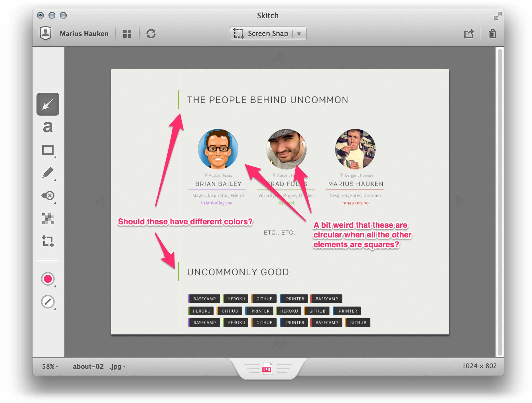The height and width of the screenshot is (403, 532).
Task: Open the .jpg format dropdown
Action: coord(117,366)
